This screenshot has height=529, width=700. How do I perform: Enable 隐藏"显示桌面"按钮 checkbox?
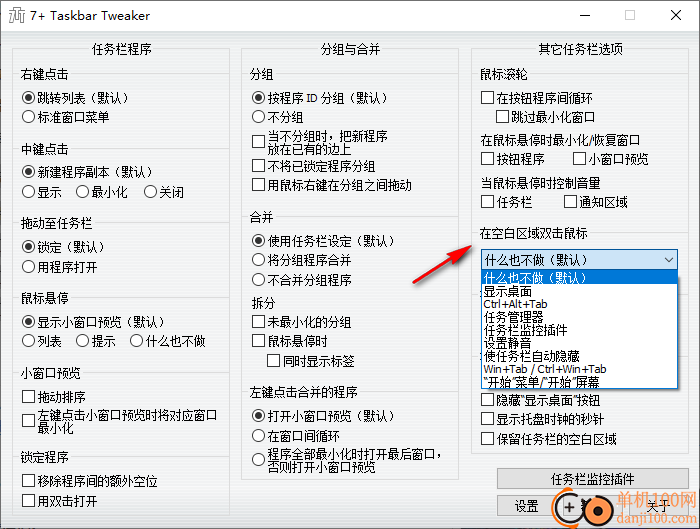(488, 400)
